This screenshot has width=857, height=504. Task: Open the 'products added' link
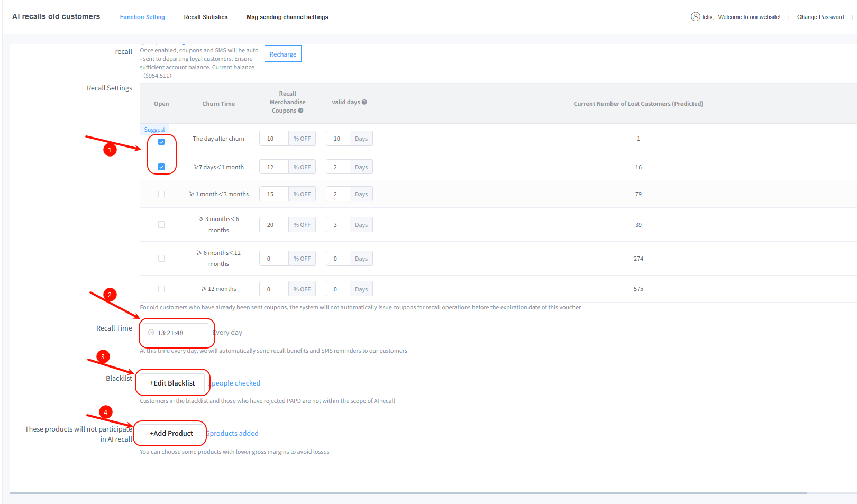coord(233,433)
